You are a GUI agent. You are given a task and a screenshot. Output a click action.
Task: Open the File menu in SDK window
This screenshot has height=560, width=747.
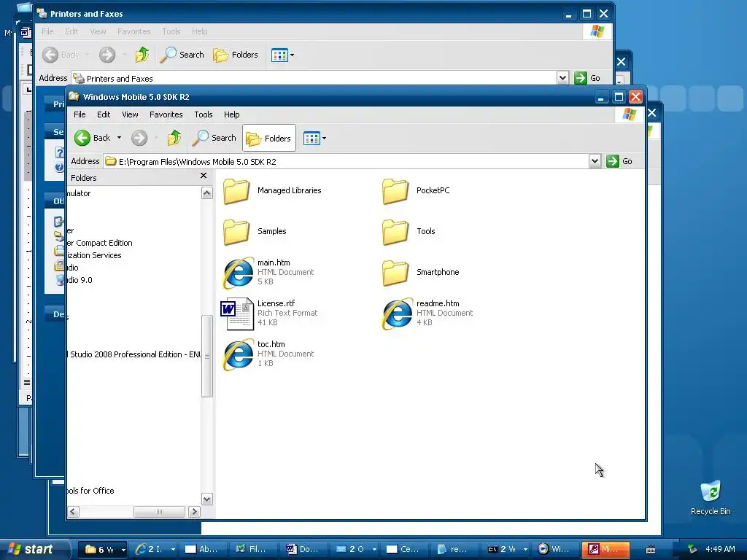(80, 114)
